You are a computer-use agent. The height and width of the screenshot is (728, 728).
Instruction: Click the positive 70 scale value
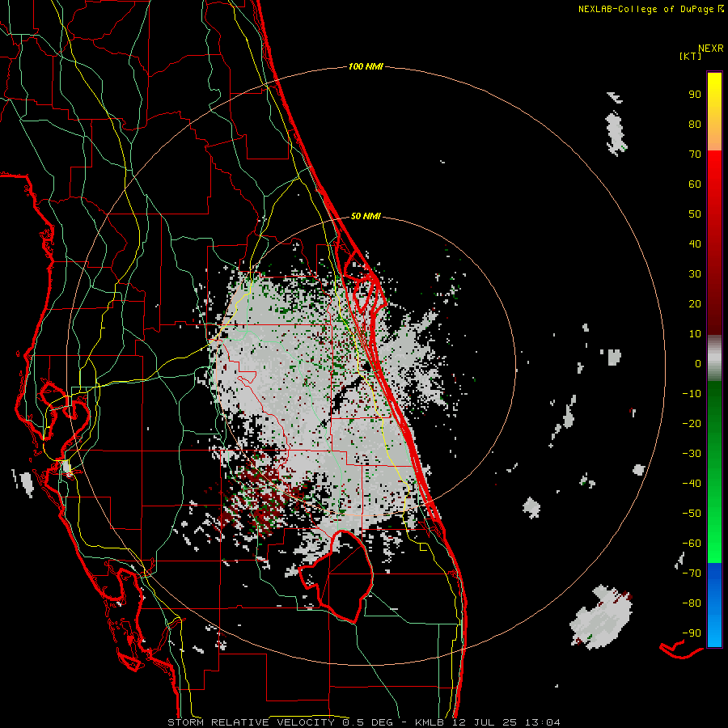pos(695,154)
